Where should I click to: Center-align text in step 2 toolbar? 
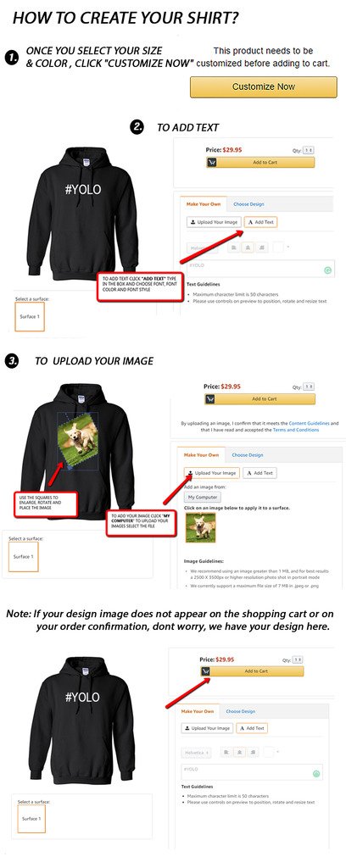coord(248,248)
